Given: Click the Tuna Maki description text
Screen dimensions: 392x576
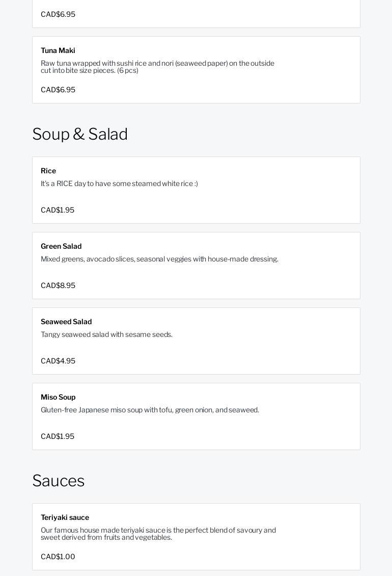Looking at the screenshot, I should coord(157,67).
